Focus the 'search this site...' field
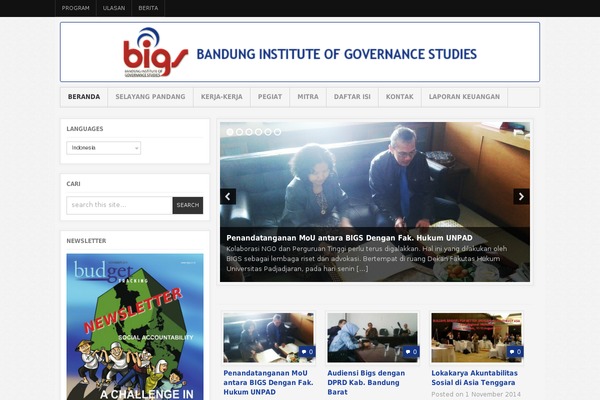This screenshot has height=400, width=600. 119,205
